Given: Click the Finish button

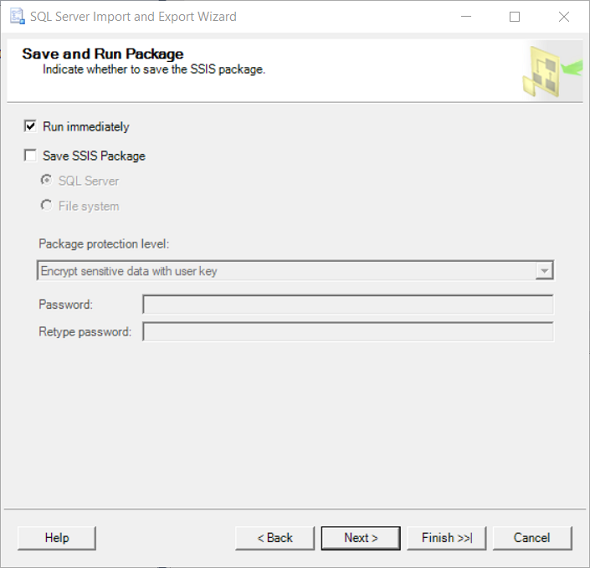Looking at the screenshot, I should tap(447, 538).
